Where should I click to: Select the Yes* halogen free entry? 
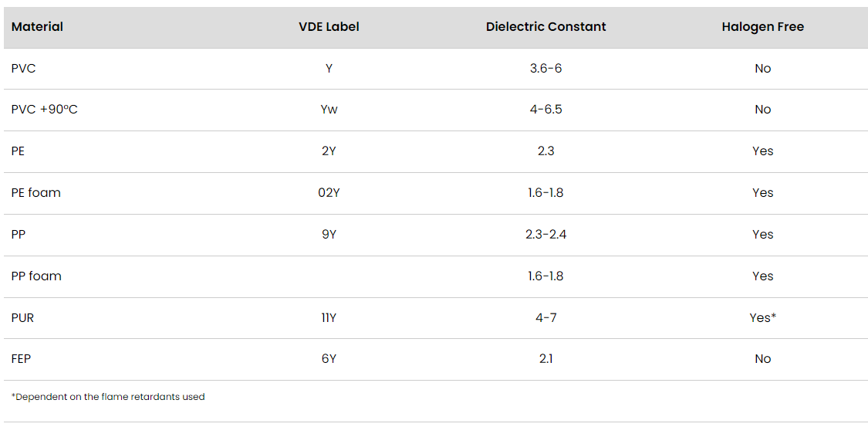762,317
